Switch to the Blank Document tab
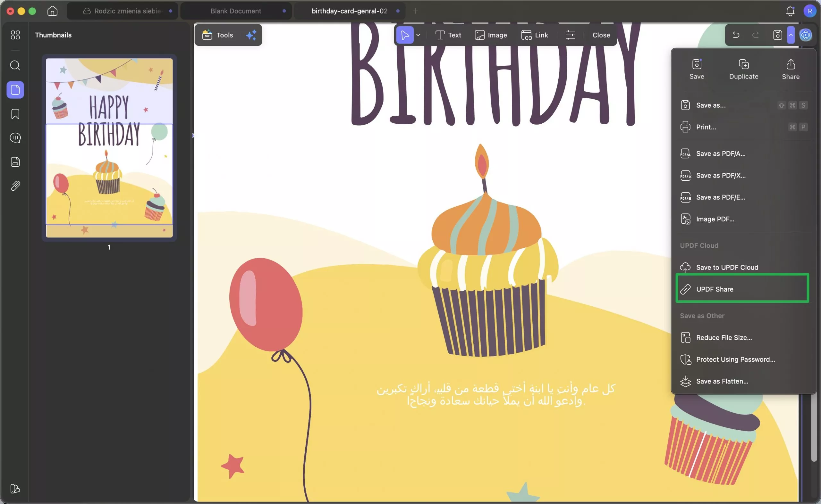 point(235,11)
